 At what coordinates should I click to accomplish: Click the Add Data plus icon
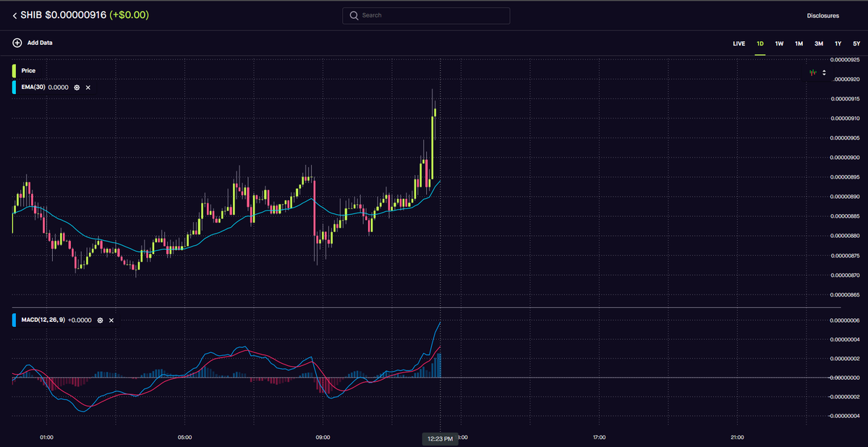coord(17,43)
